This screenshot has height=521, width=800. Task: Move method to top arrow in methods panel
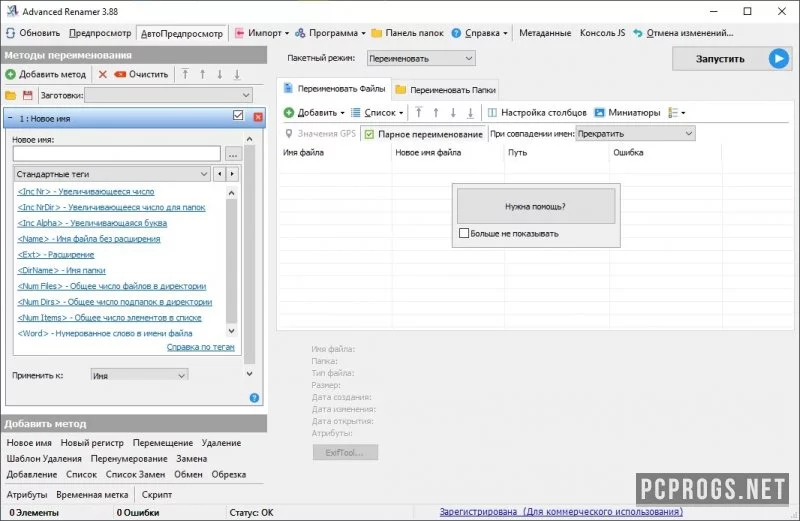pos(185,75)
